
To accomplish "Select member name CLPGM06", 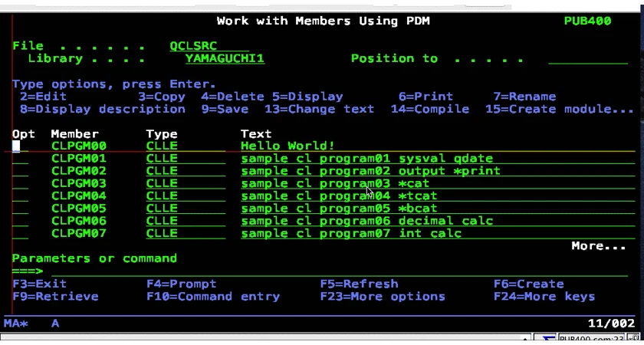I will [79, 221].
